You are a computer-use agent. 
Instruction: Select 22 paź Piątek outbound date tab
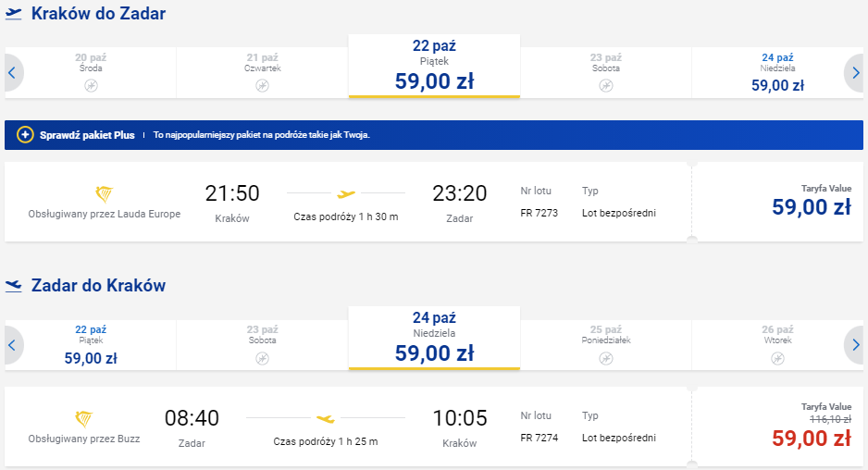(434, 66)
